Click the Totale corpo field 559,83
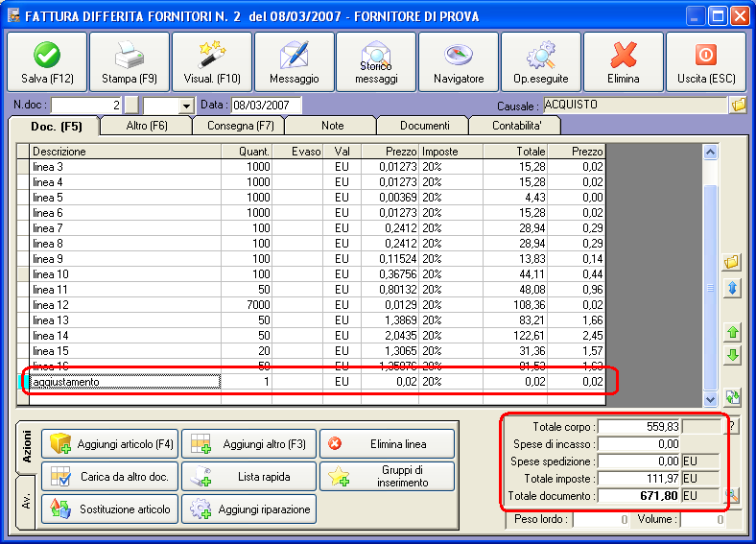This screenshot has width=756, height=544. coord(639,426)
